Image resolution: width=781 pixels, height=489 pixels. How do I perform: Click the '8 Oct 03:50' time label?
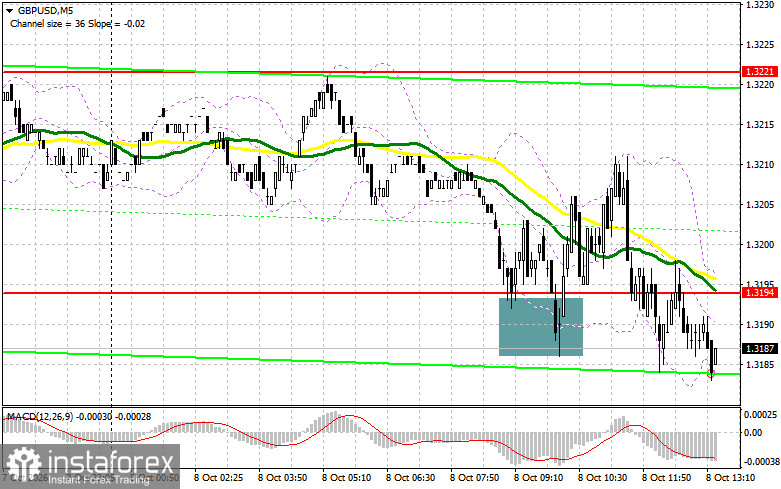pyautogui.click(x=282, y=478)
